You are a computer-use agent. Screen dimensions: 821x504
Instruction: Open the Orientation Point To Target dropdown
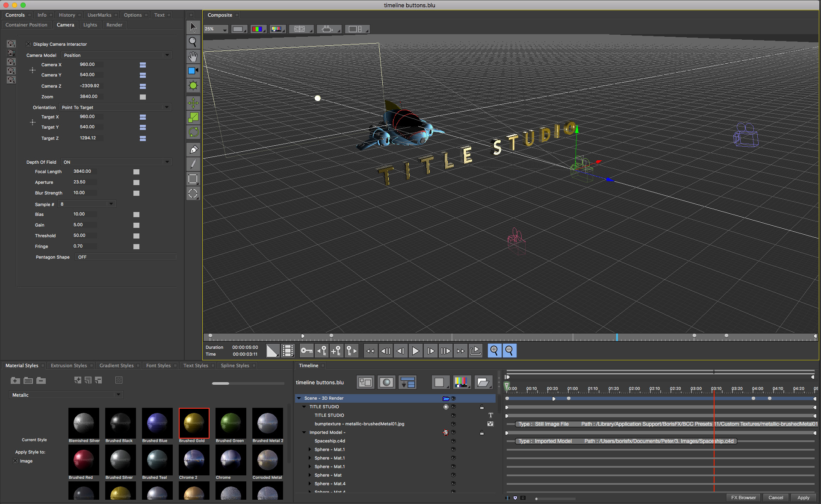(115, 107)
